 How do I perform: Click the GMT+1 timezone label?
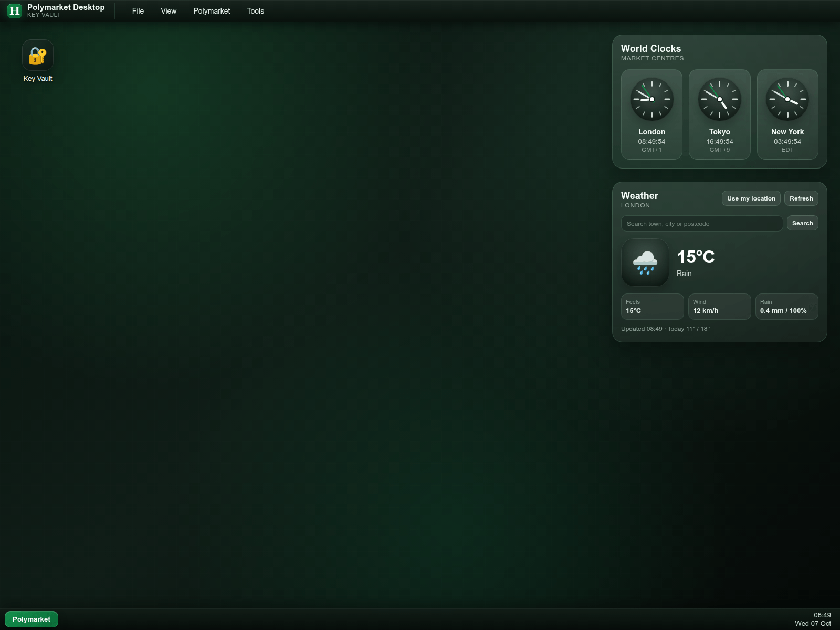click(652, 150)
